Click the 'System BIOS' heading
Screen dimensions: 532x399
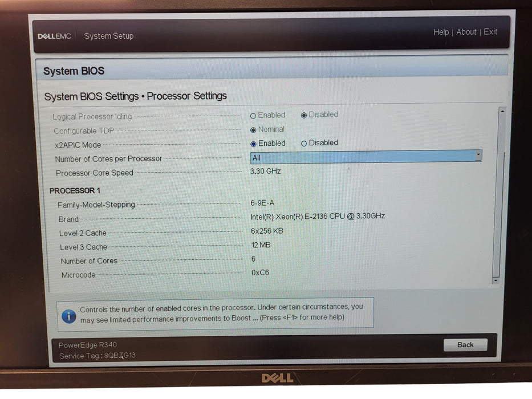pyautogui.click(x=74, y=71)
